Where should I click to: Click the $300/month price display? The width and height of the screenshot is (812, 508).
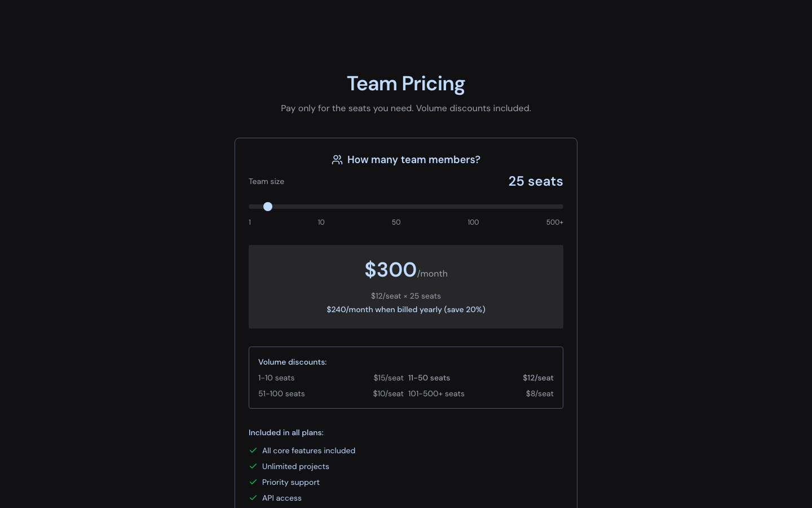(406, 270)
